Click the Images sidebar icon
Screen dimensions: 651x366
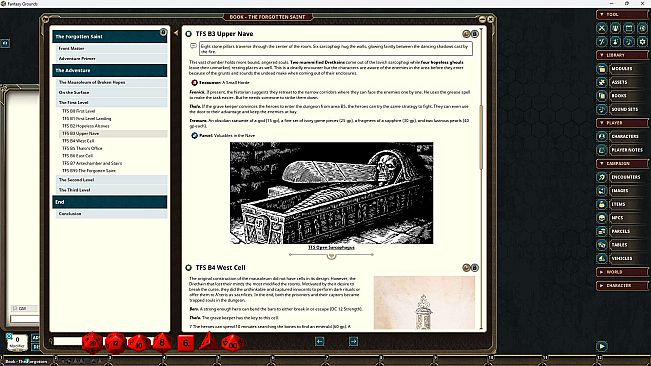602,190
